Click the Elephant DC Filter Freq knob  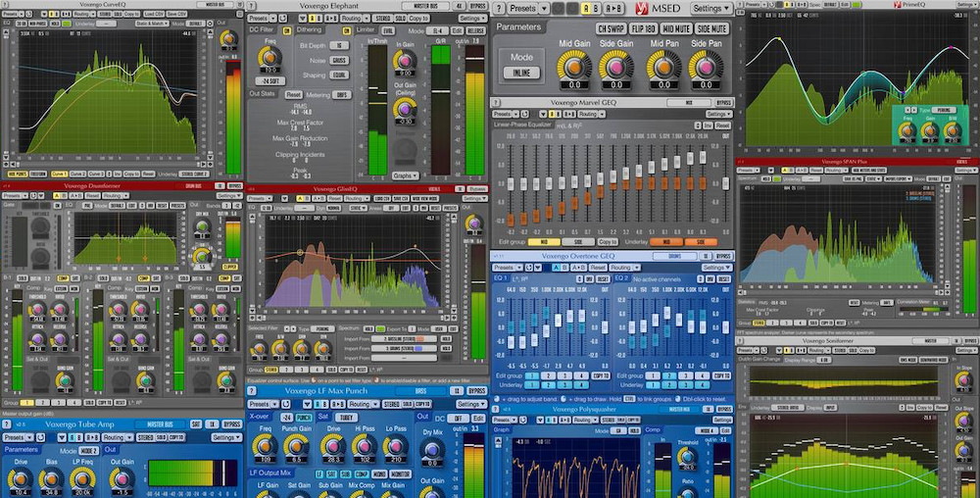point(269,58)
